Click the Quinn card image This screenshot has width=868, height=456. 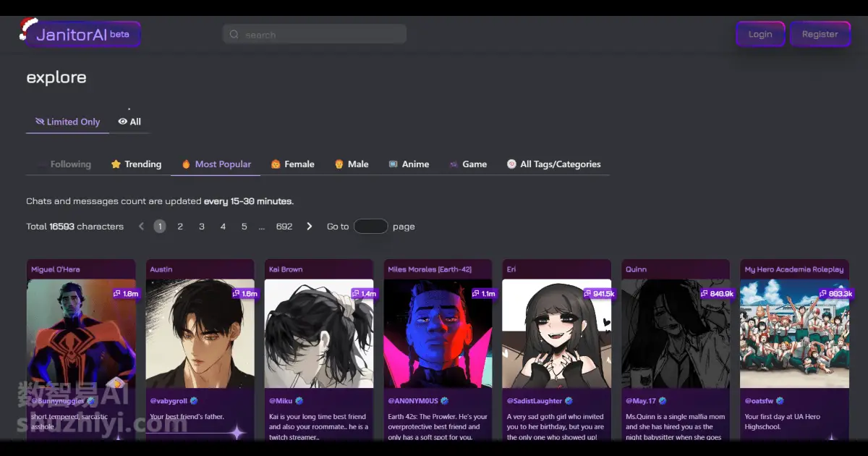click(676, 334)
